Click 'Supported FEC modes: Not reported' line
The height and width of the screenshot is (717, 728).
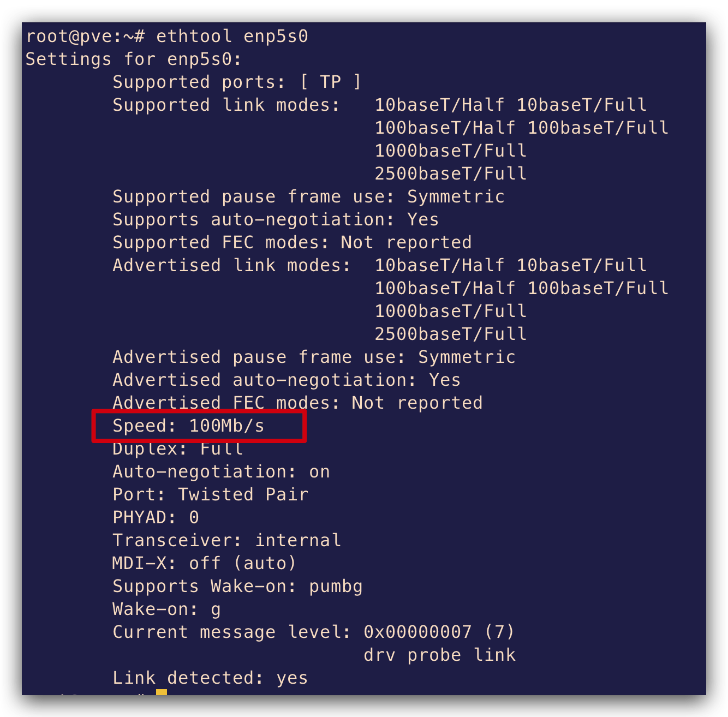[x=292, y=242]
